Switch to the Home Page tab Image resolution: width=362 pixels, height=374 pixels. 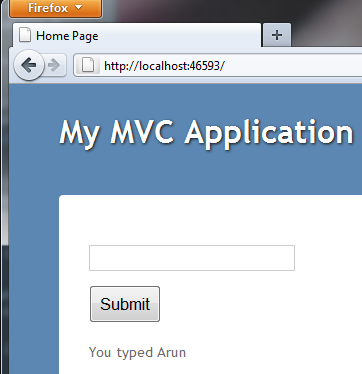pyautogui.click(x=137, y=35)
